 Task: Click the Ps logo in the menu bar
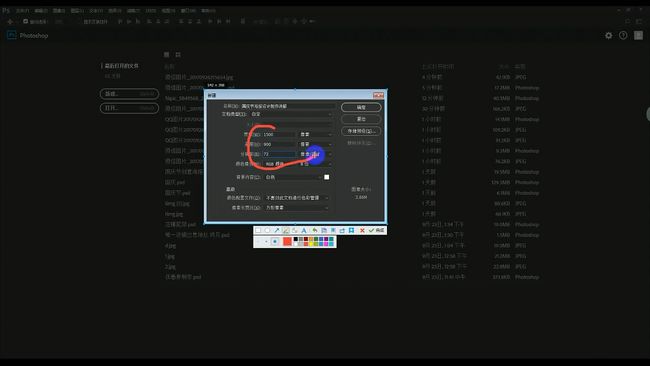[6, 10]
